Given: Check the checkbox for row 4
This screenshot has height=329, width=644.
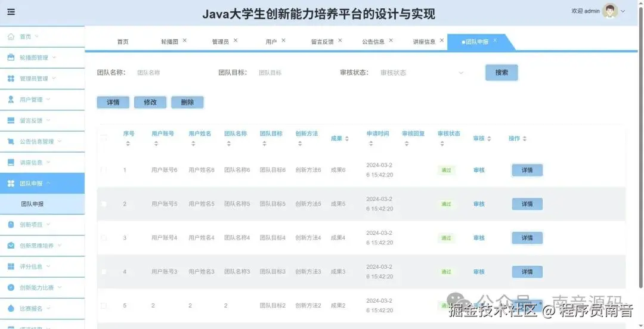Looking at the screenshot, I should [104, 272].
